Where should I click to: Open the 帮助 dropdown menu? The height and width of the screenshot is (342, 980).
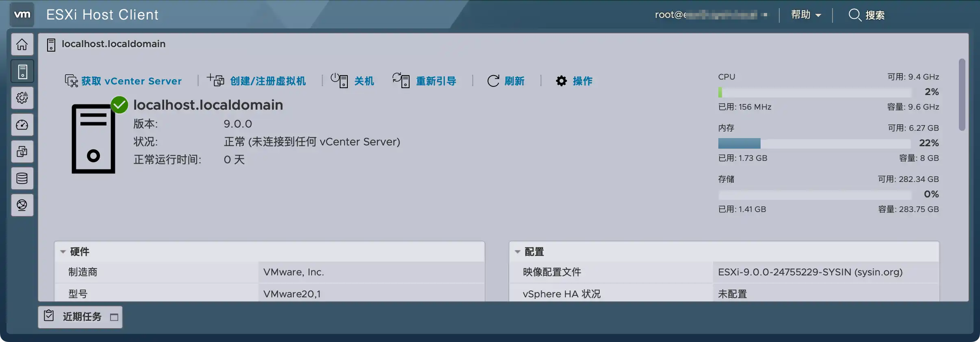point(806,15)
